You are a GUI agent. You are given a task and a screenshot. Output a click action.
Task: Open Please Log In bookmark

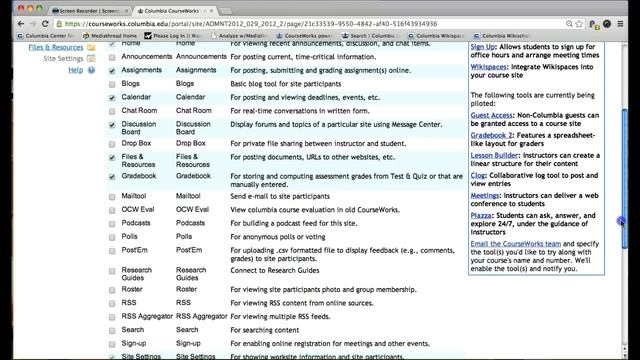pos(173,36)
